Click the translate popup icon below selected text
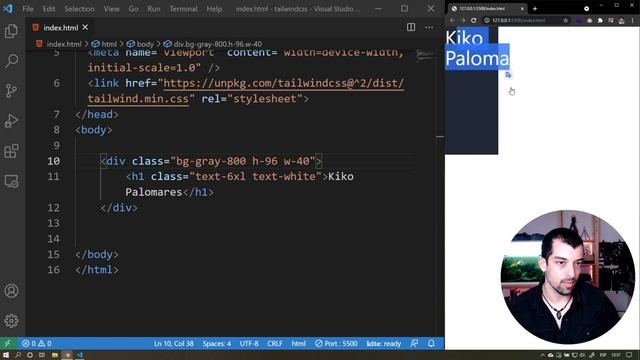This screenshot has height=360, width=640. [508, 75]
